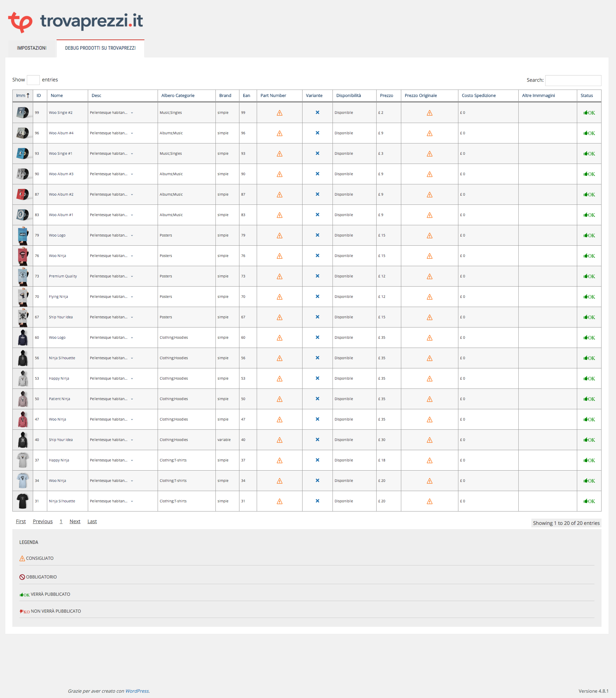Viewport: 616px width, 698px height.
Task: Sort by the Prezzo column header
Action: pos(389,96)
